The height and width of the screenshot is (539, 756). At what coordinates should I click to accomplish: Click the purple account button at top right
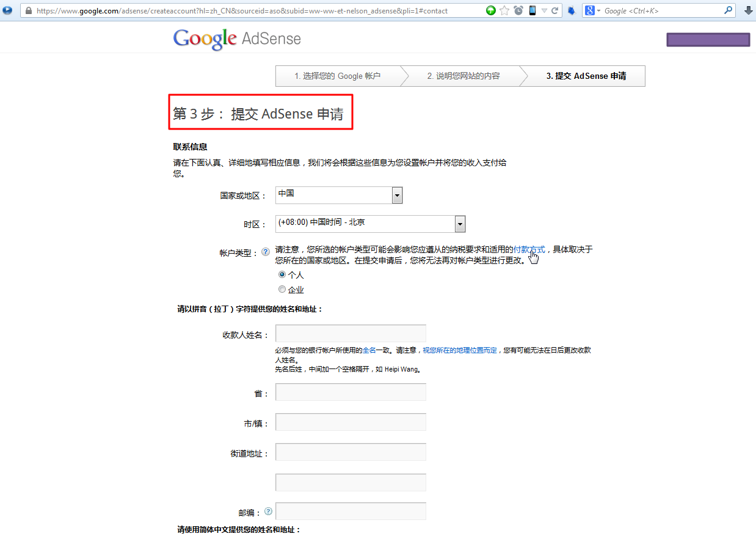coord(708,40)
